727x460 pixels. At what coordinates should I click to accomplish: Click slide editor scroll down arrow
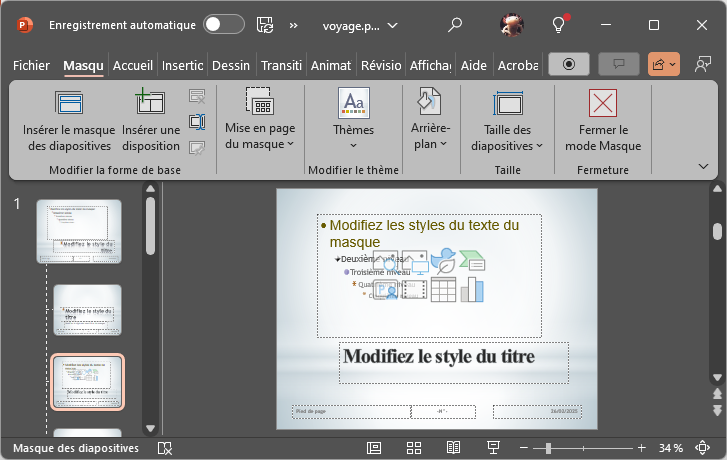717,378
